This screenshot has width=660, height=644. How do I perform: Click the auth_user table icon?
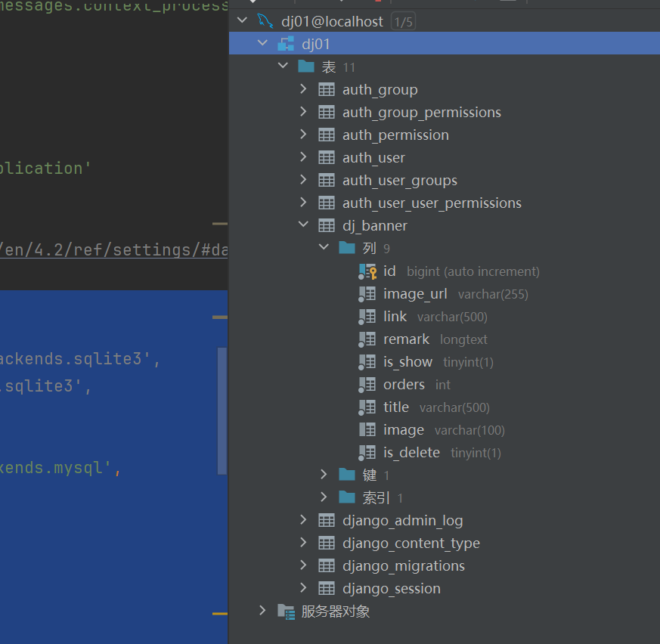pos(327,157)
